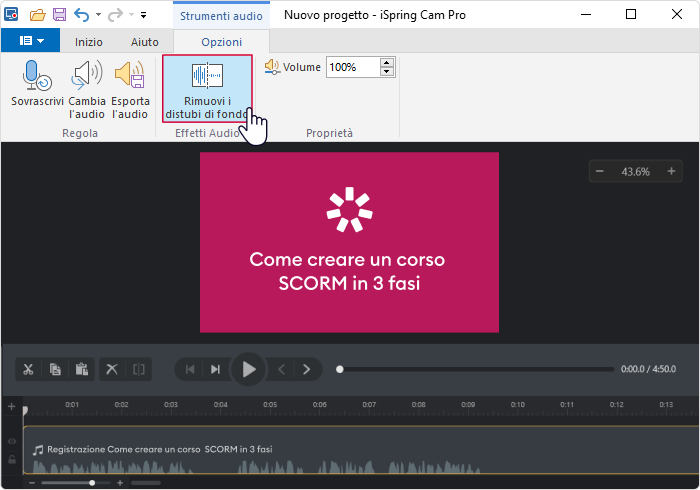
Task: Zoom in the preview with plus button
Action: pyautogui.click(x=671, y=171)
